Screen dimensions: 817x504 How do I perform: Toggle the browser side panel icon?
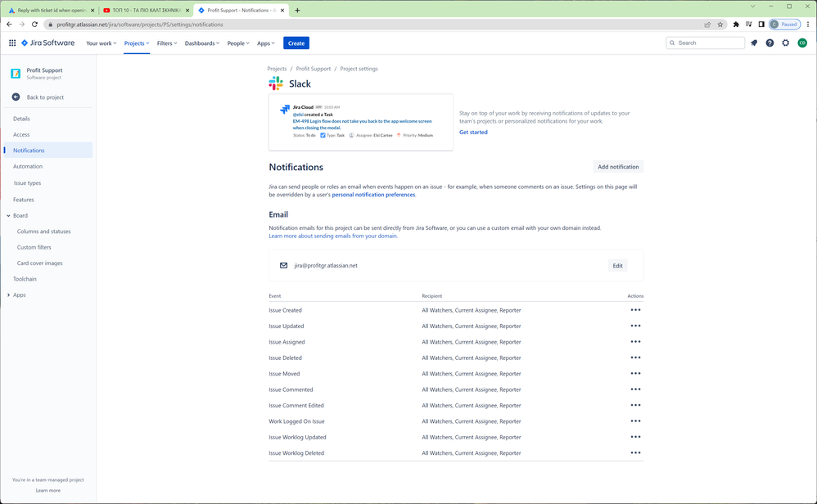coord(761,25)
